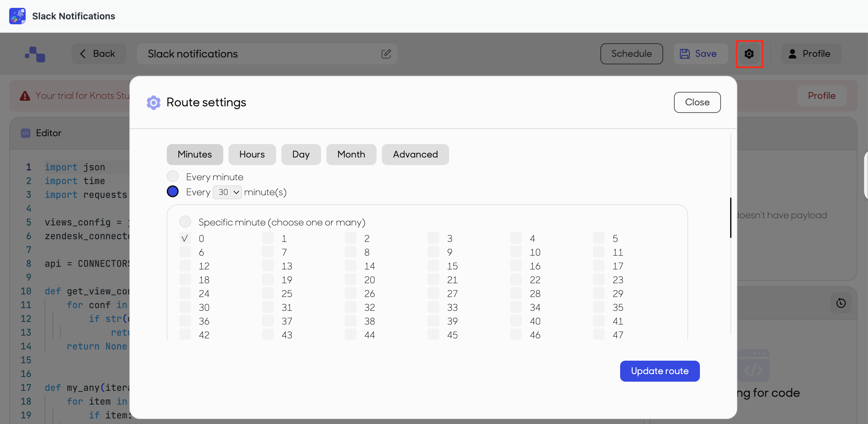This screenshot has width=868, height=424.
Task: Click line number 14 in the editor gutter
Action: 26,346
